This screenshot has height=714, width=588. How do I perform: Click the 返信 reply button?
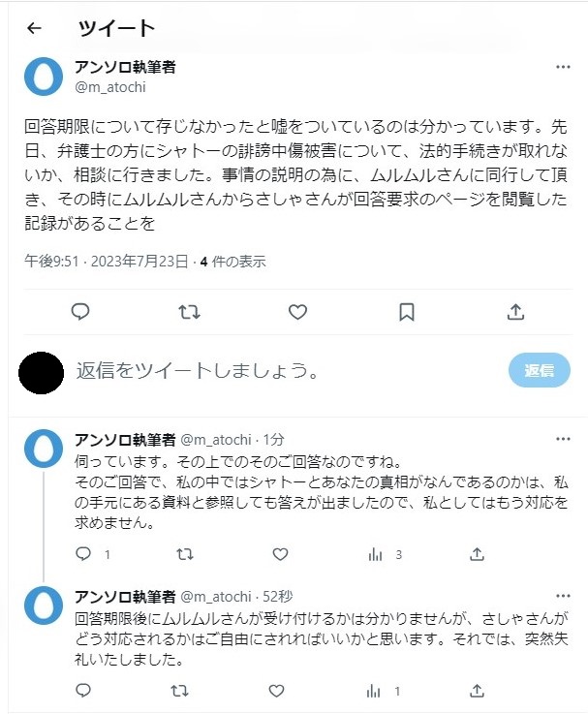click(x=539, y=371)
